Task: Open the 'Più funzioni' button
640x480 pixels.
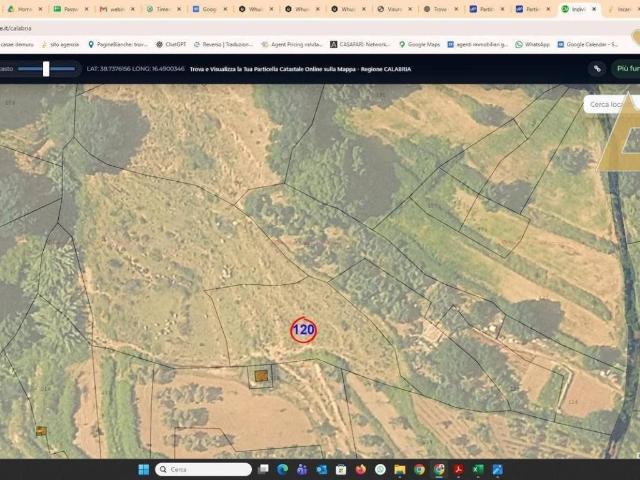Action: click(x=627, y=69)
